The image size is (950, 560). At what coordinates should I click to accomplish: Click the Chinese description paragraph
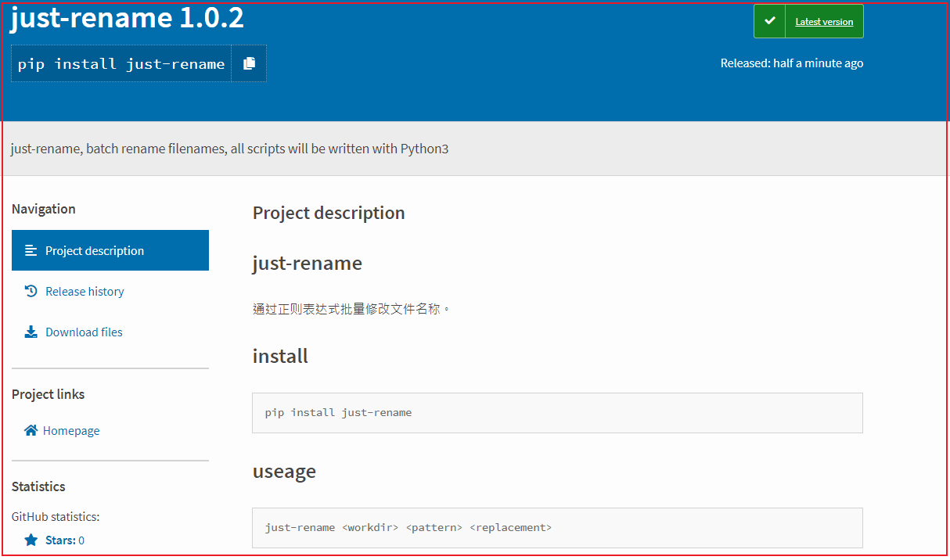(352, 309)
